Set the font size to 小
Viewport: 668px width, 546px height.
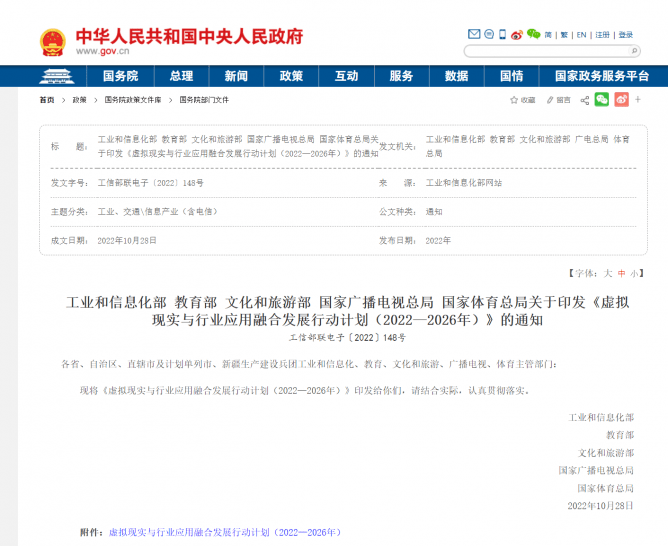click(634, 273)
